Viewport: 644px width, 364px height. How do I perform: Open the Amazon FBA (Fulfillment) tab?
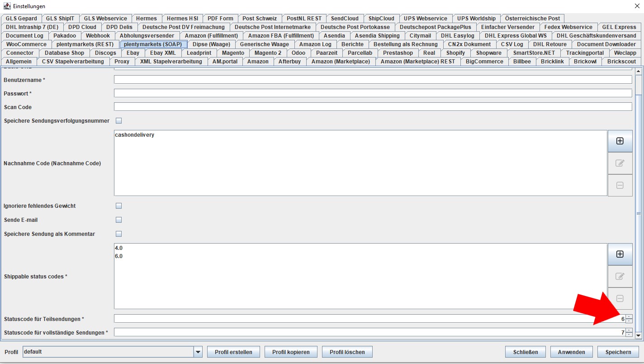(x=281, y=36)
